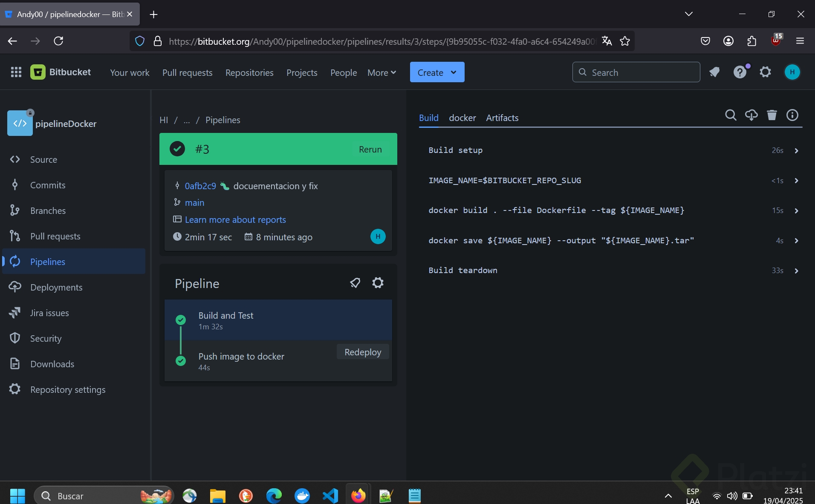
Task: Download the build log via cloud icon
Action: tap(751, 115)
